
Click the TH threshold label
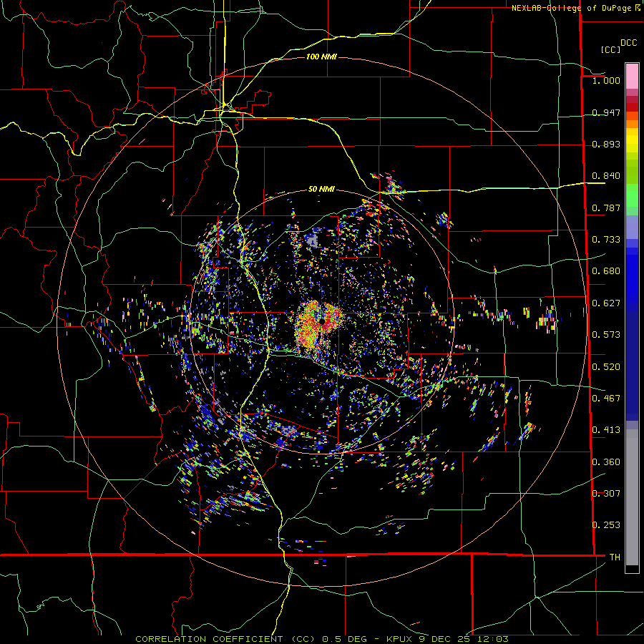point(615,557)
